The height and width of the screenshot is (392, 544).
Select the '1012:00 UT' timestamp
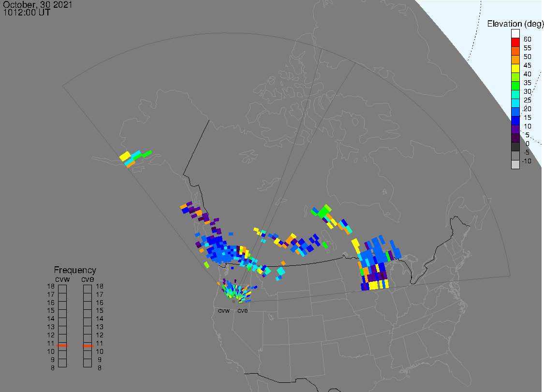click(27, 13)
